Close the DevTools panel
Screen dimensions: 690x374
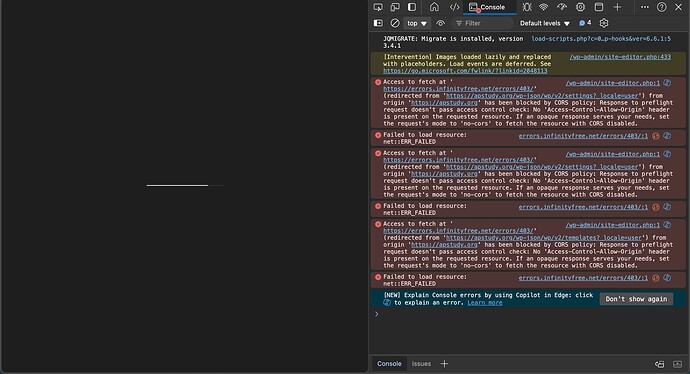pos(679,7)
